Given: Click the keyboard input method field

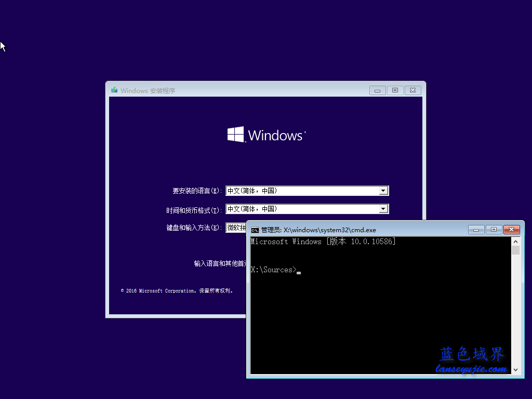Looking at the screenshot, I should [x=236, y=228].
